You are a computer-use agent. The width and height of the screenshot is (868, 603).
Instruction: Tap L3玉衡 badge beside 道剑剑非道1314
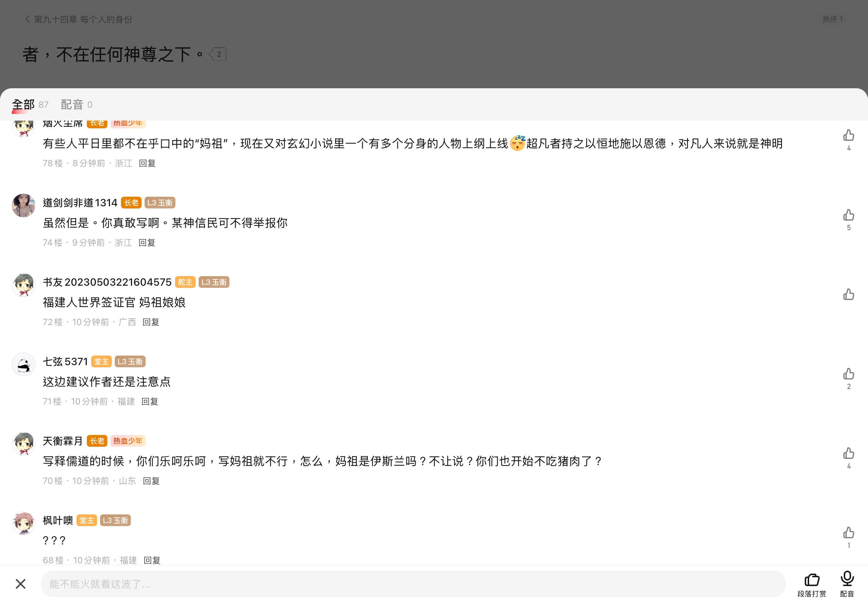160,203
